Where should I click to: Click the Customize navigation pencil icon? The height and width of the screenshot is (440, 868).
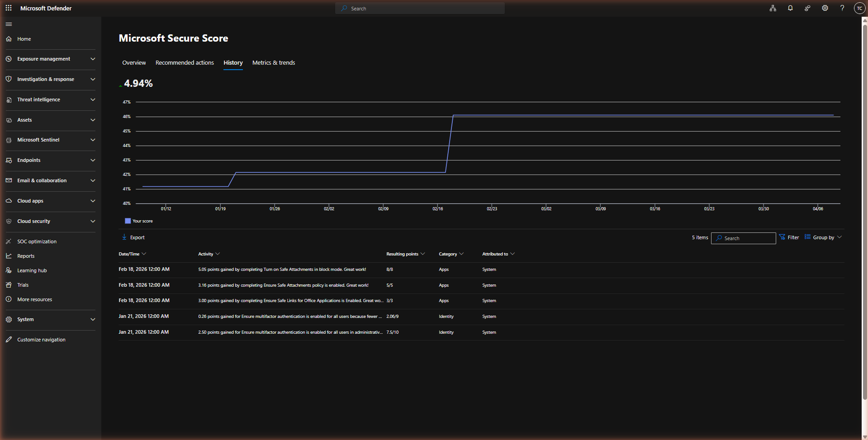(x=9, y=340)
